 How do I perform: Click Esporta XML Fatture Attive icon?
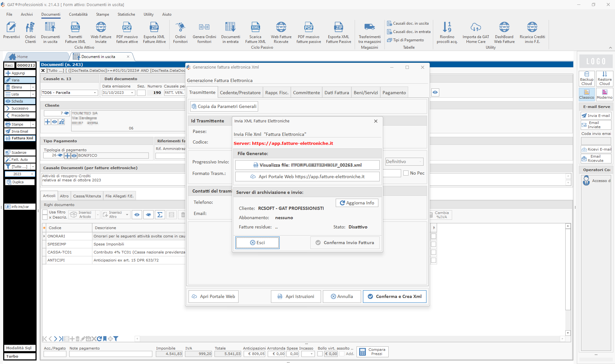coord(154,33)
